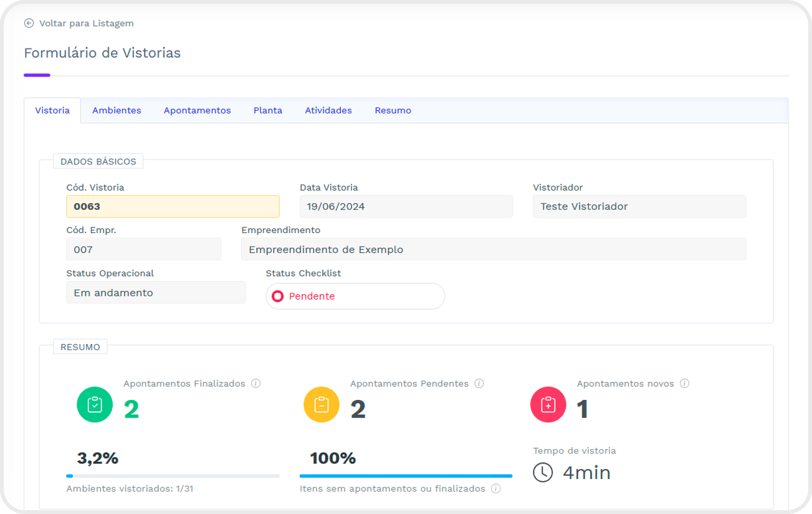
Task: Click the Apontamentos Finalizados label text
Action: pos(184,384)
